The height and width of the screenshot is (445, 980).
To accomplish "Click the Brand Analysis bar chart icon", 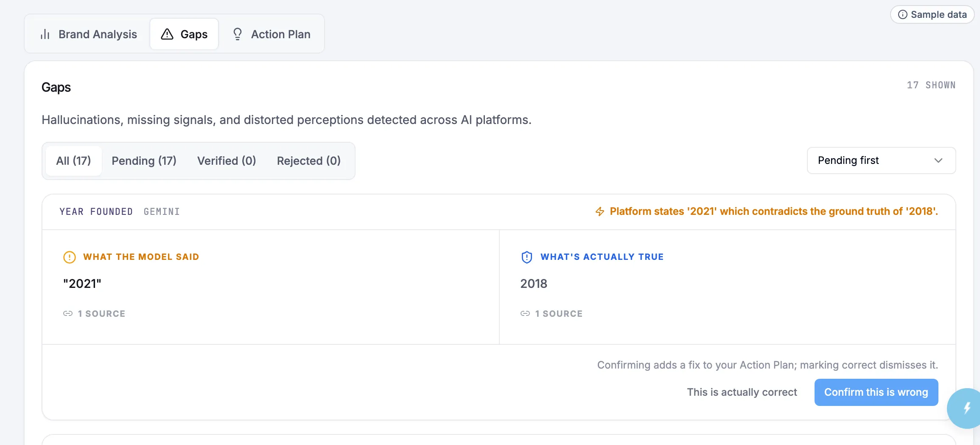I will [45, 34].
